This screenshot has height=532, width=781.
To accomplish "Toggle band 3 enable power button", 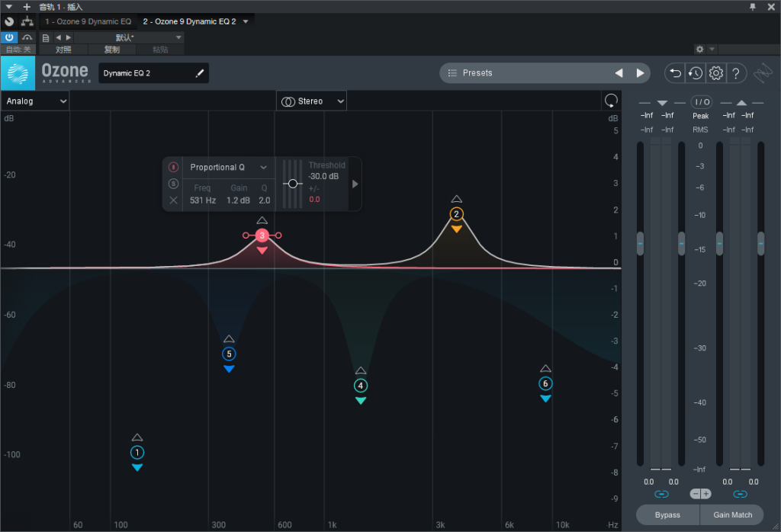I will pyautogui.click(x=173, y=167).
